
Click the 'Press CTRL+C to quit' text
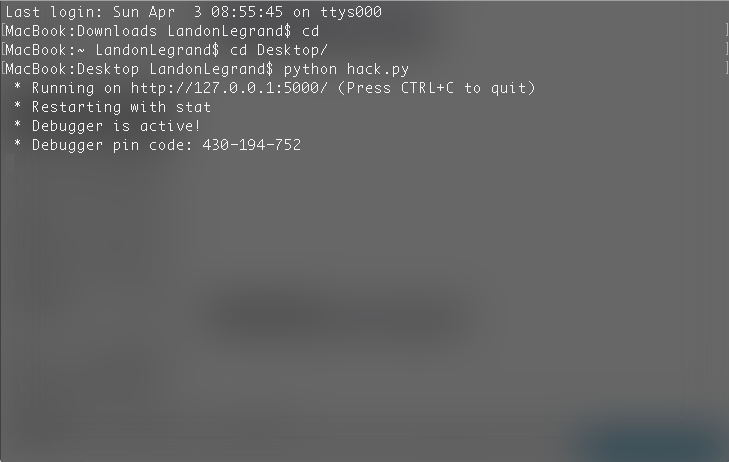[x=437, y=88]
